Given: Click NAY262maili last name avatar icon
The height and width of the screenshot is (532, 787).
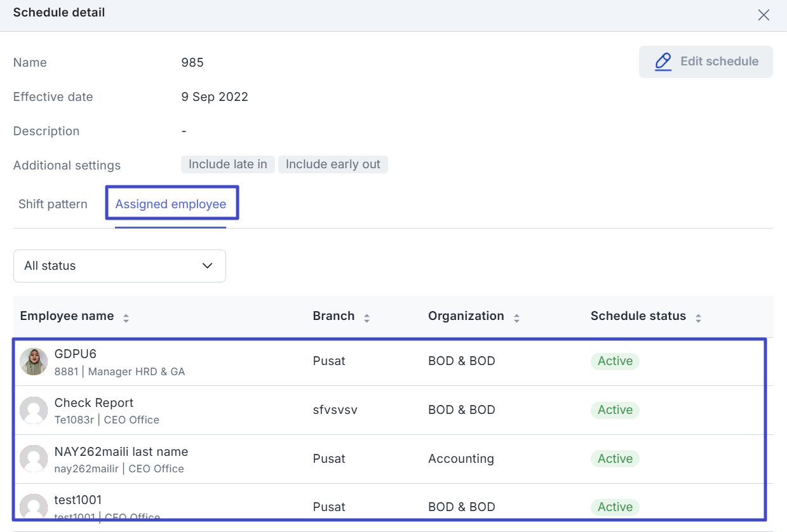Looking at the screenshot, I should pyautogui.click(x=34, y=459).
